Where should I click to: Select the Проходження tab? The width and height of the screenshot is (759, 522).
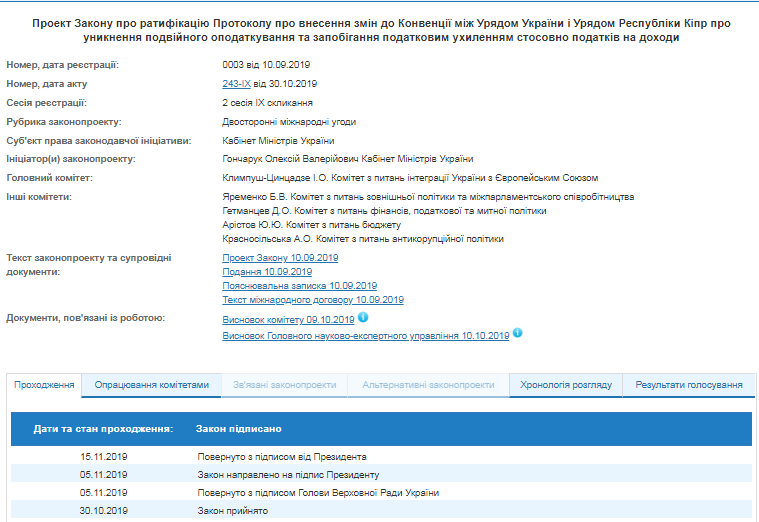click(45, 384)
